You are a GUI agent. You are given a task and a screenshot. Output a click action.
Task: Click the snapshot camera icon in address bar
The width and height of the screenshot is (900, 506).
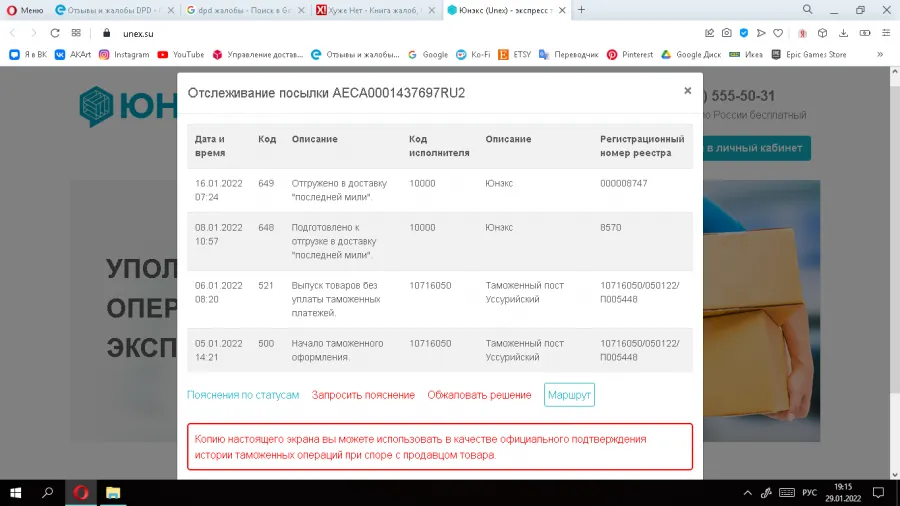point(727,33)
